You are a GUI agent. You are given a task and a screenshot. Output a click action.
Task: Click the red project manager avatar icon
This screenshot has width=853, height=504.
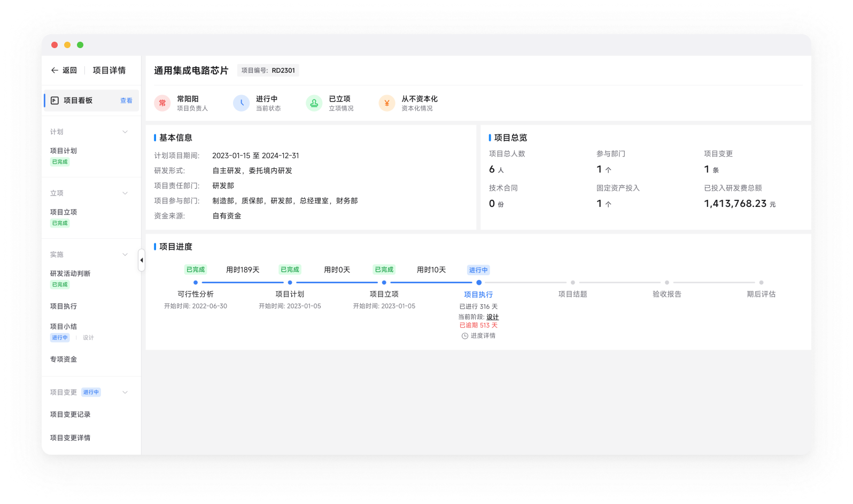pos(162,103)
